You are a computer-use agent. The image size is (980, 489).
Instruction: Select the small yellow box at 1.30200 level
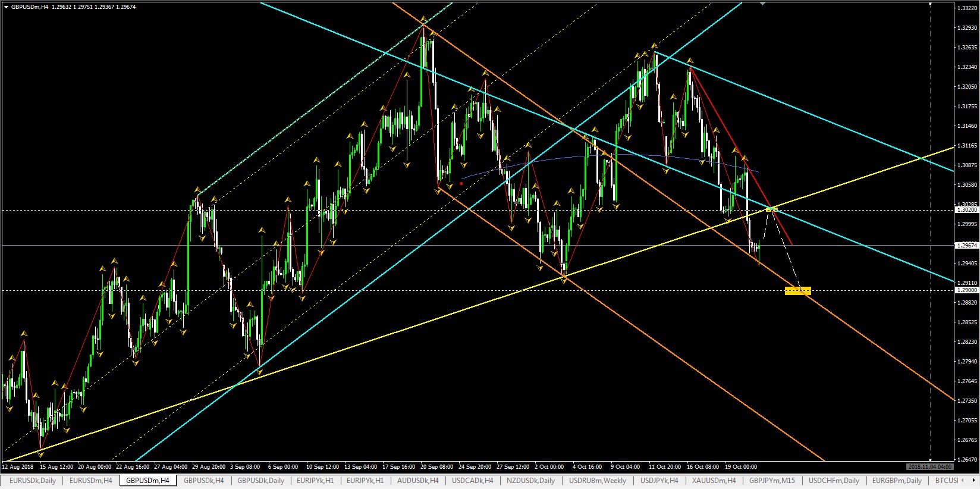pos(771,209)
